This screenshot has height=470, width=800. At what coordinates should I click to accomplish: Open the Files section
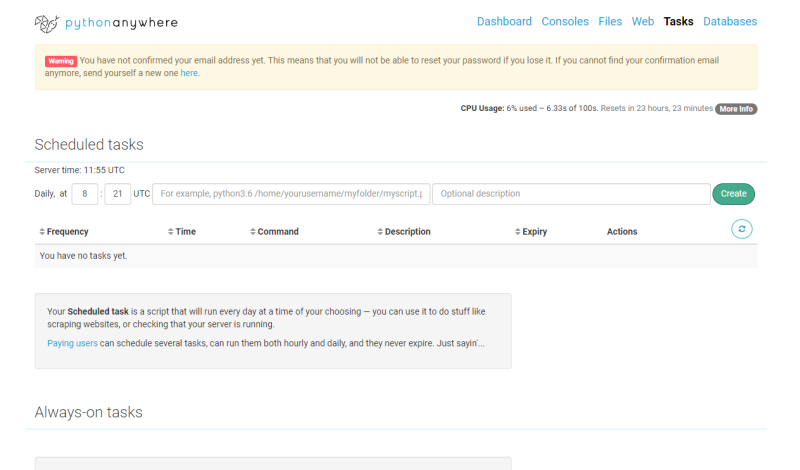coord(610,21)
